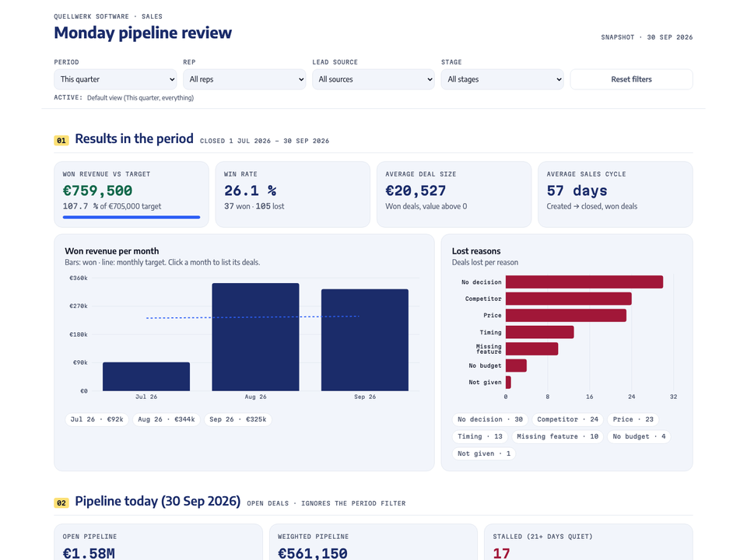Click the Monday pipeline review heading

coord(143,33)
